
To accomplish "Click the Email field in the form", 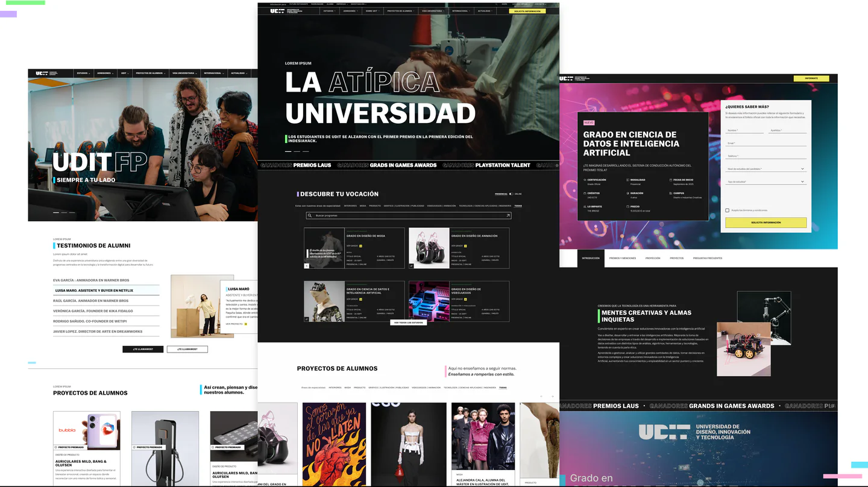I will tap(766, 143).
